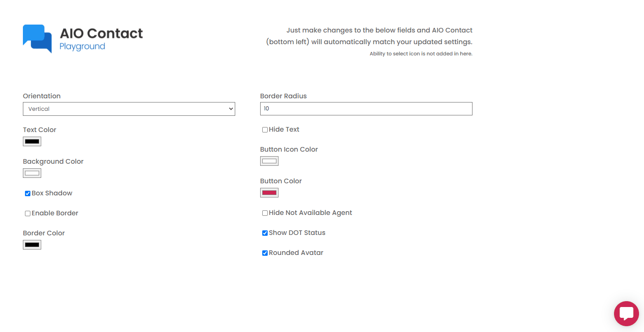Image resolution: width=644 pixels, height=332 pixels.
Task: Click the AIO Contact heading text
Action: point(101,33)
